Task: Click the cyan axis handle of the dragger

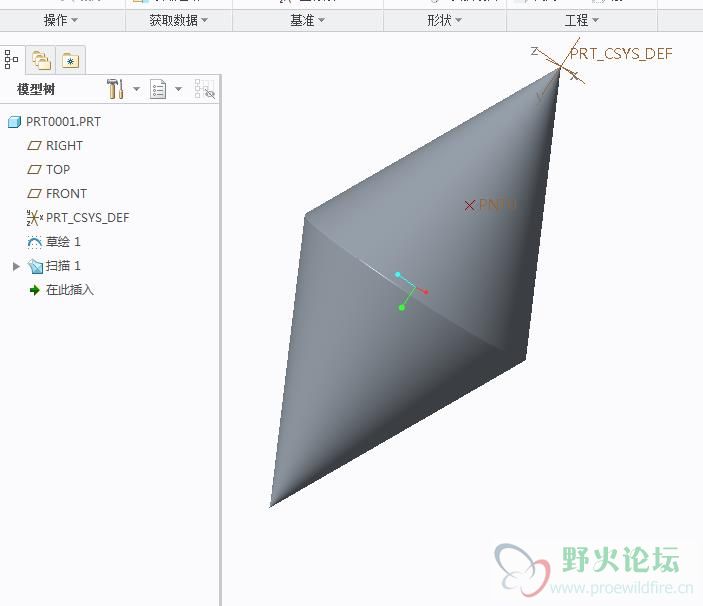Action: [x=398, y=274]
